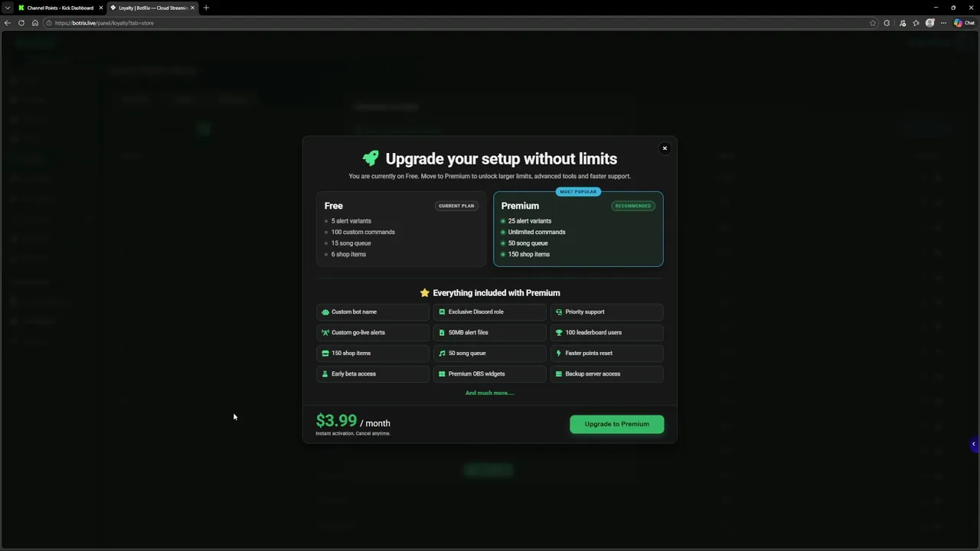Click the 50MB alert files icon
The width and height of the screenshot is (980, 551).
(442, 333)
